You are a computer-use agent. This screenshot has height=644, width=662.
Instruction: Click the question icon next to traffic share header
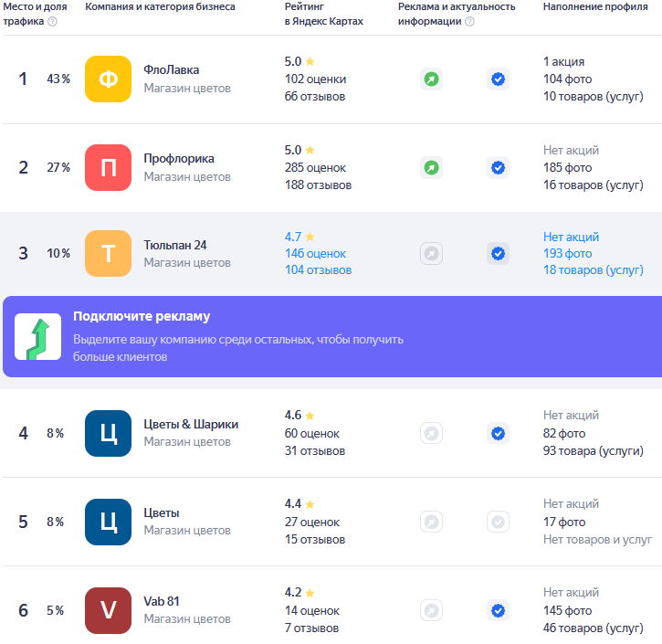[52, 22]
